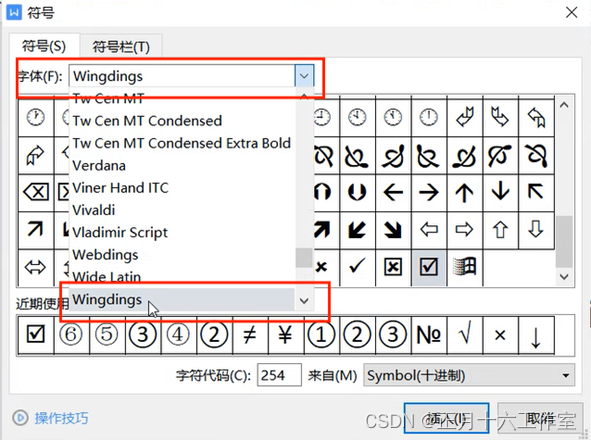Select Vivaldi in the font list
Screen dimensions: 591x440
[x=183, y=210]
